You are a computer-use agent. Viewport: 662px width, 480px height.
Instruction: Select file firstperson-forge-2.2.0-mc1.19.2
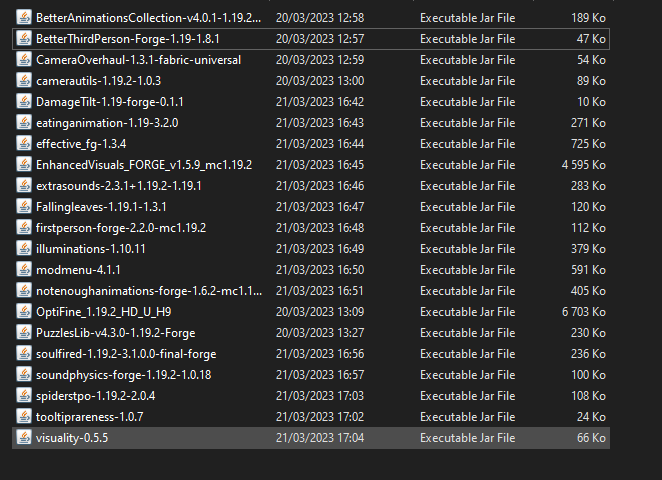121,228
